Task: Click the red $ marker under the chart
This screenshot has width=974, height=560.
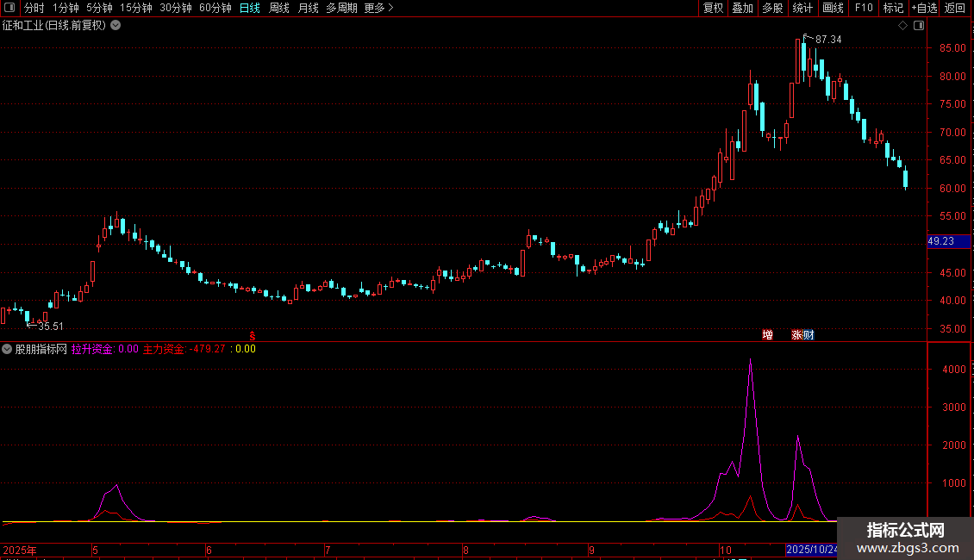Action: [x=253, y=336]
